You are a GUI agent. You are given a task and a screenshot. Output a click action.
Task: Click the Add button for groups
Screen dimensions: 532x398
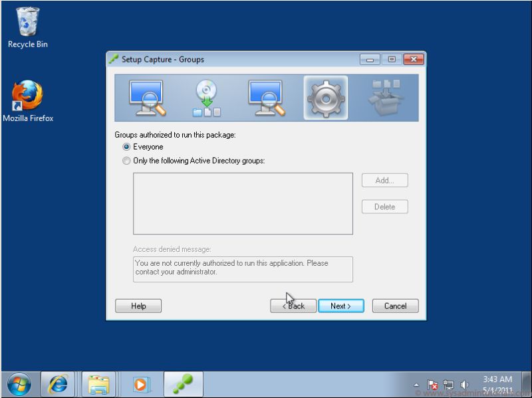coord(384,180)
